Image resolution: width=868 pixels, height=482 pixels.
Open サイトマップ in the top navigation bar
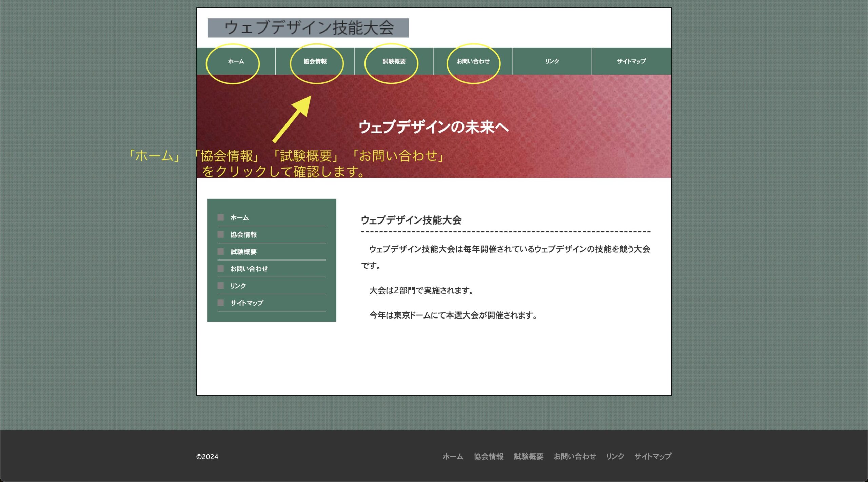[x=631, y=61]
